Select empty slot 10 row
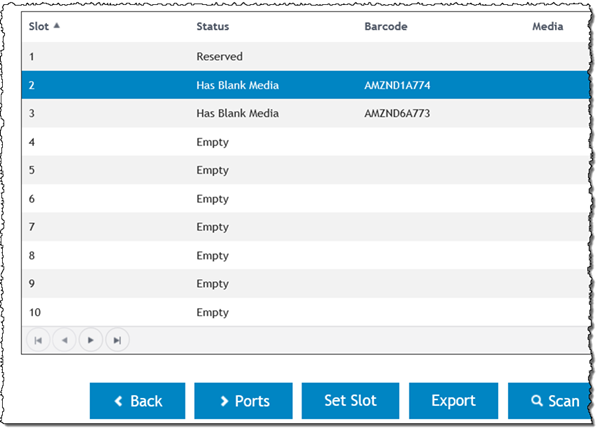 tap(300, 312)
